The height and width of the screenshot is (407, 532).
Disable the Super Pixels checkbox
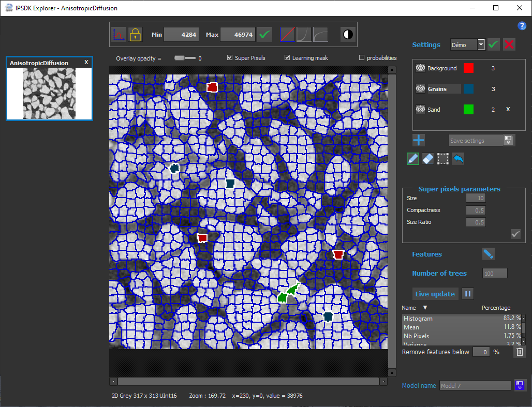click(230, 57)
